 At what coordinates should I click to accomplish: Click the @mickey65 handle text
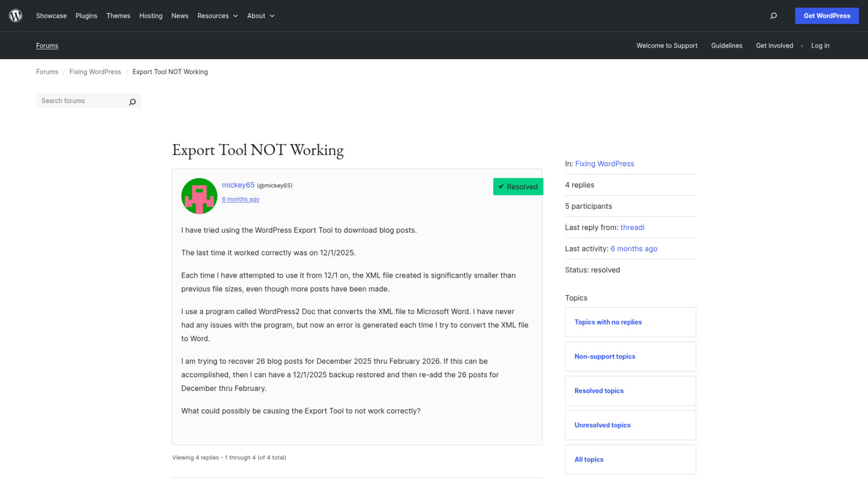(x=275, y=185)
